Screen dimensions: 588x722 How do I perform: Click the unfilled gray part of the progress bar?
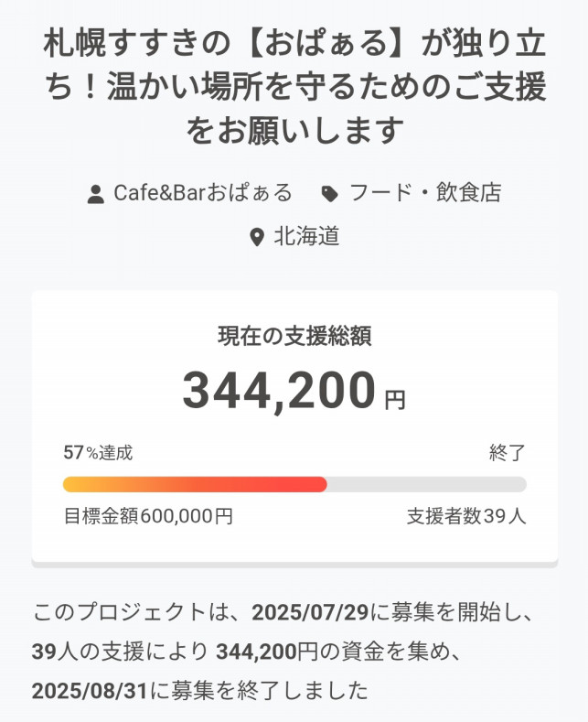coord(426,484)
